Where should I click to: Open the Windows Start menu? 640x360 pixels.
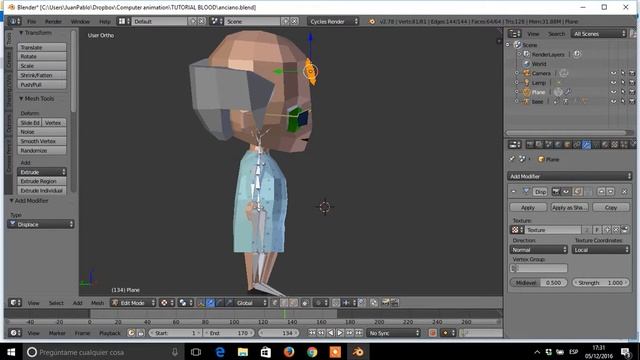coord(11,352)
